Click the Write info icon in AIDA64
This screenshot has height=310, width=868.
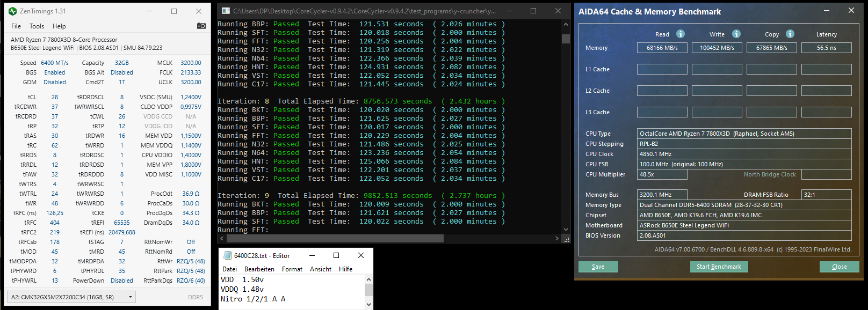coord(736,34)
